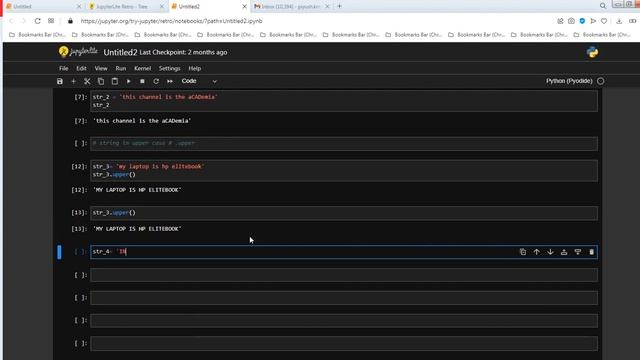Screen dimensions: 640x360
Task: Go back with browser back arrow
Action: (x=11, y=21)
